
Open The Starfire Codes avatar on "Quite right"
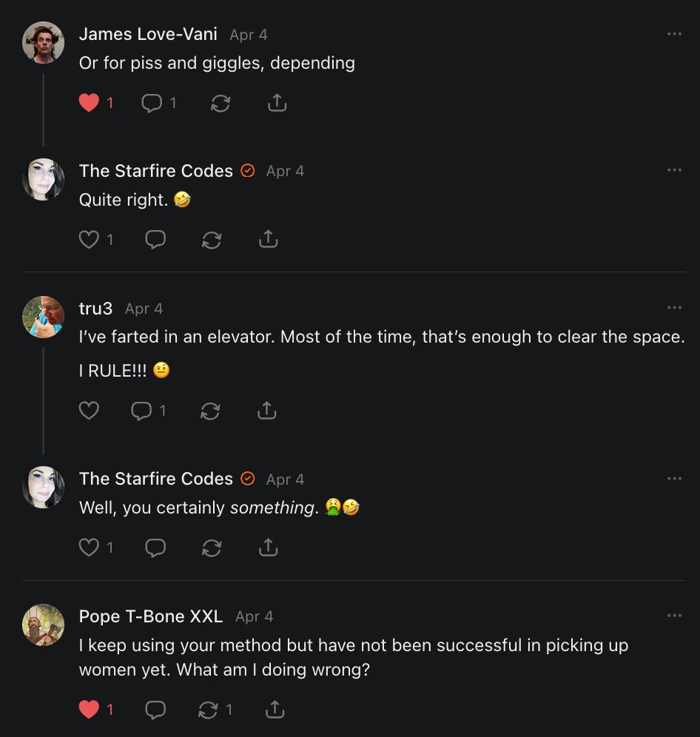point(44,179)
